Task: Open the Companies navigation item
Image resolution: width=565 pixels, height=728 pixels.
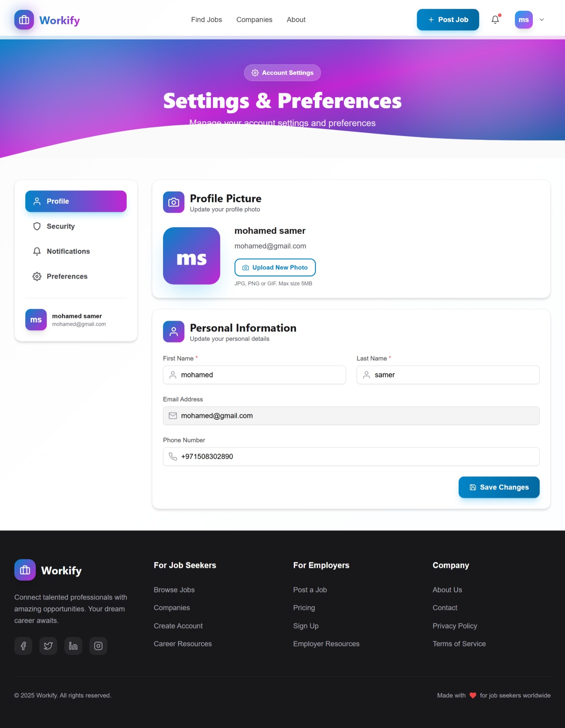Action: click(254, 20)
